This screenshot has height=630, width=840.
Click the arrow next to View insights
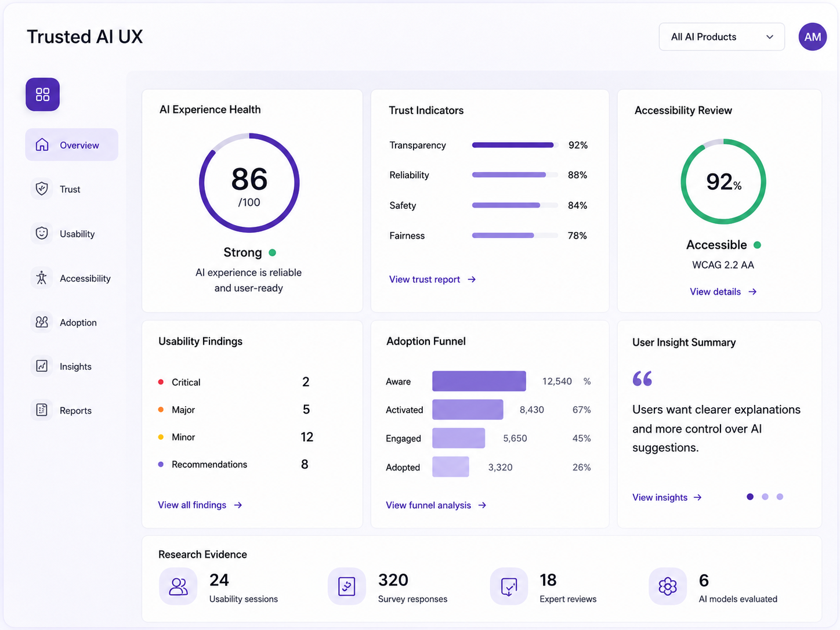(698, 498)
